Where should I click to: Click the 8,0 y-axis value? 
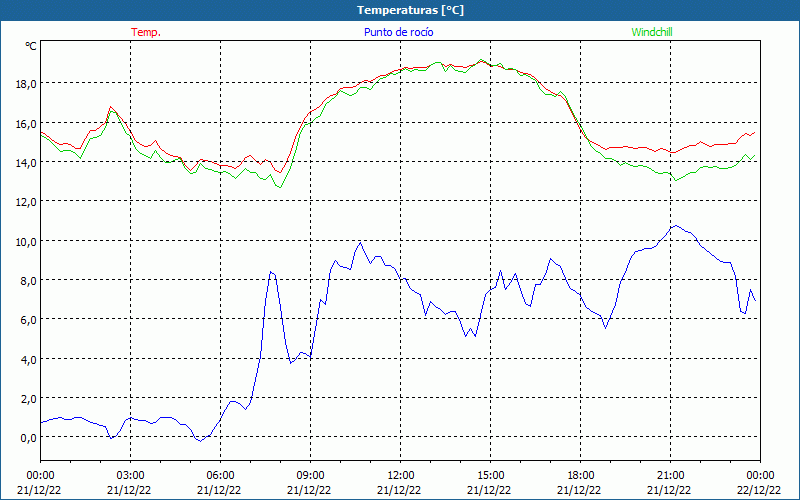tap(28, 280)
